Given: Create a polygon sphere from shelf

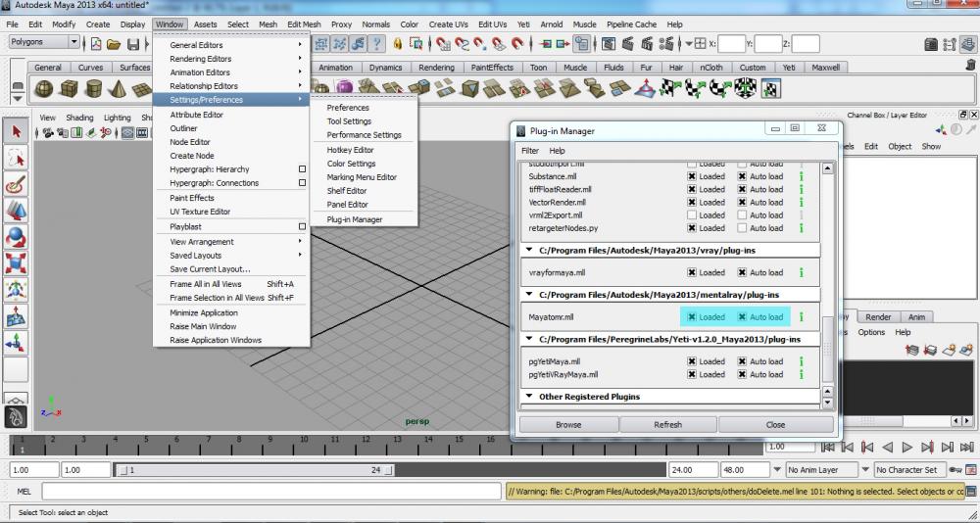Looking at the screenshot, I should click(x=44, y=89).
